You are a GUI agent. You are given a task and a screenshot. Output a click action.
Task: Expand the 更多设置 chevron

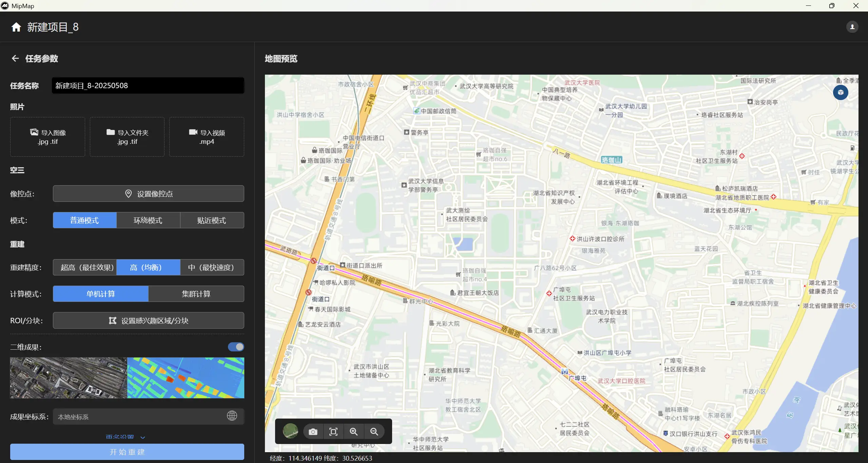point(143,437)
